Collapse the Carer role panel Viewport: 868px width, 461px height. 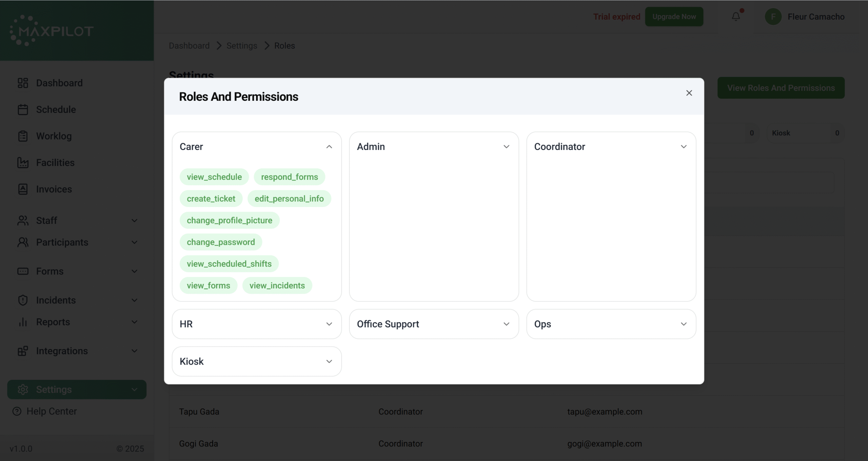[329, 147]
